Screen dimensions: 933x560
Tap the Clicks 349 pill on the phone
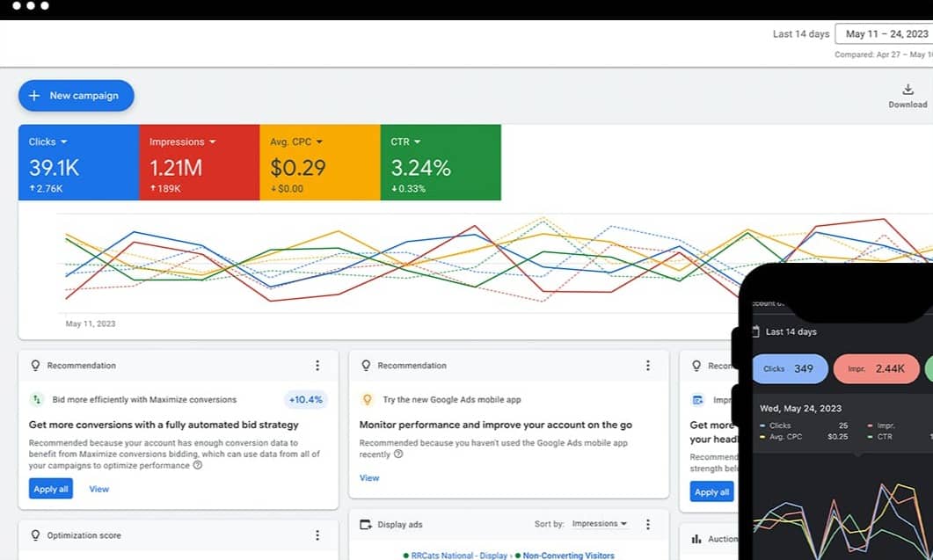(x=790, y=368)
